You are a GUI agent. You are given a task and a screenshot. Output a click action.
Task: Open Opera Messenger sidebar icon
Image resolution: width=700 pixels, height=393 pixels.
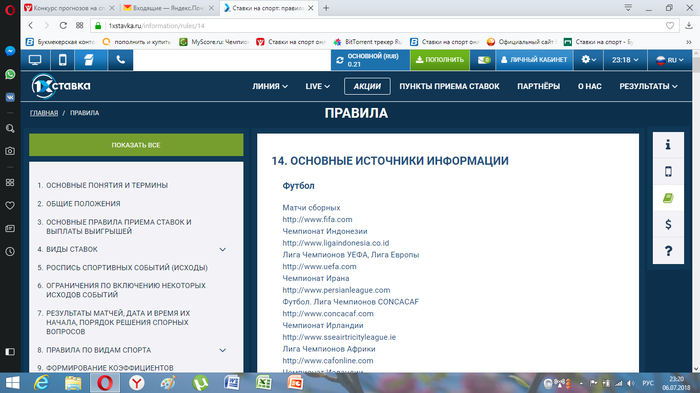(10, 51)
